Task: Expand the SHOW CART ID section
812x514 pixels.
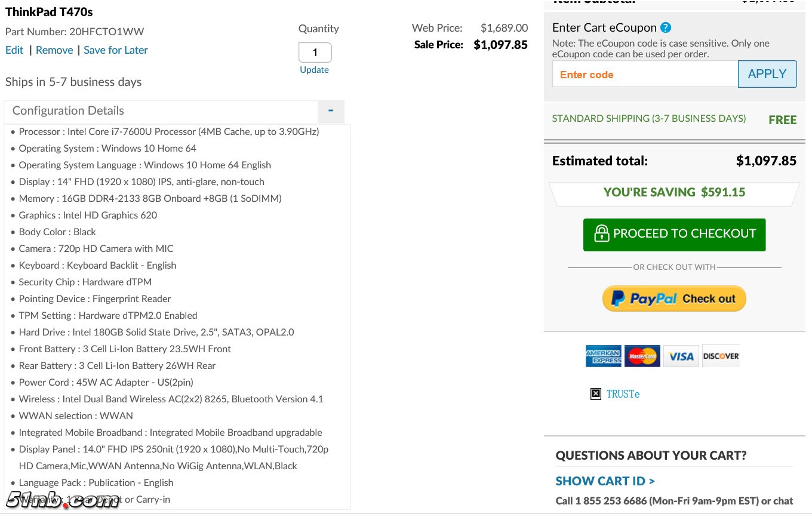Action: coord(605,481)
